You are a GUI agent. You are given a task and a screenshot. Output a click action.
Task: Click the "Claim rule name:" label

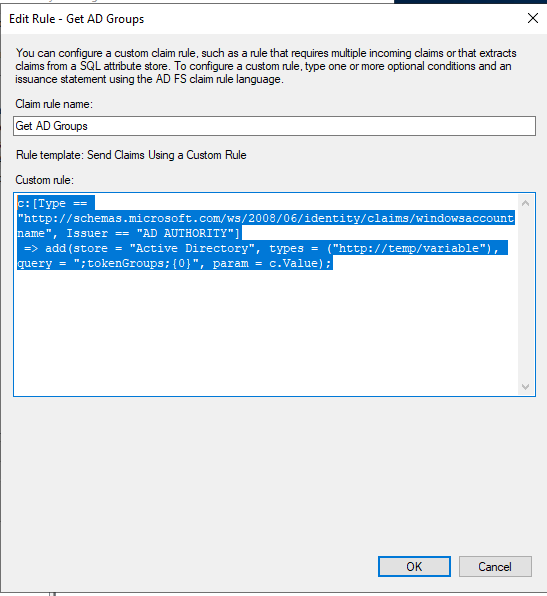pyautogui.click(x=54, y=104)
